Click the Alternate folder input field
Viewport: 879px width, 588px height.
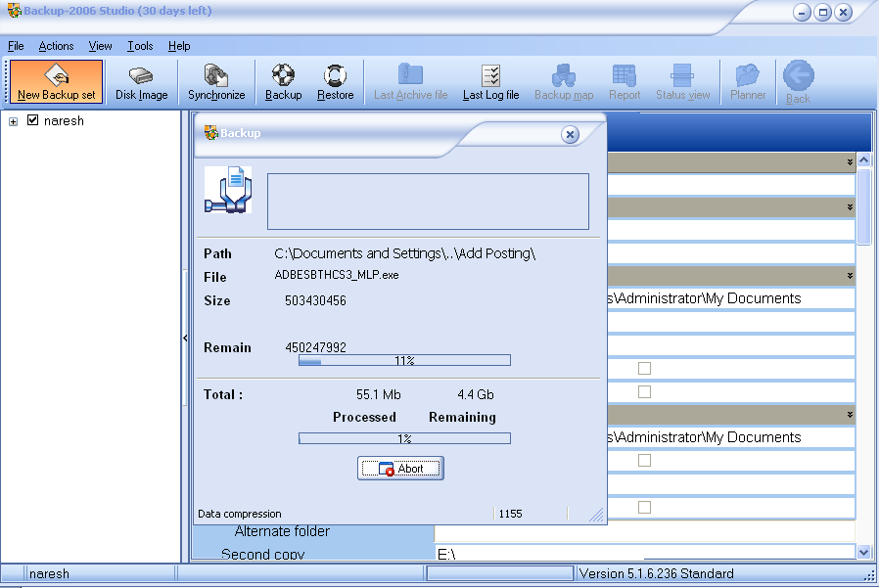(x=645, y=531)
